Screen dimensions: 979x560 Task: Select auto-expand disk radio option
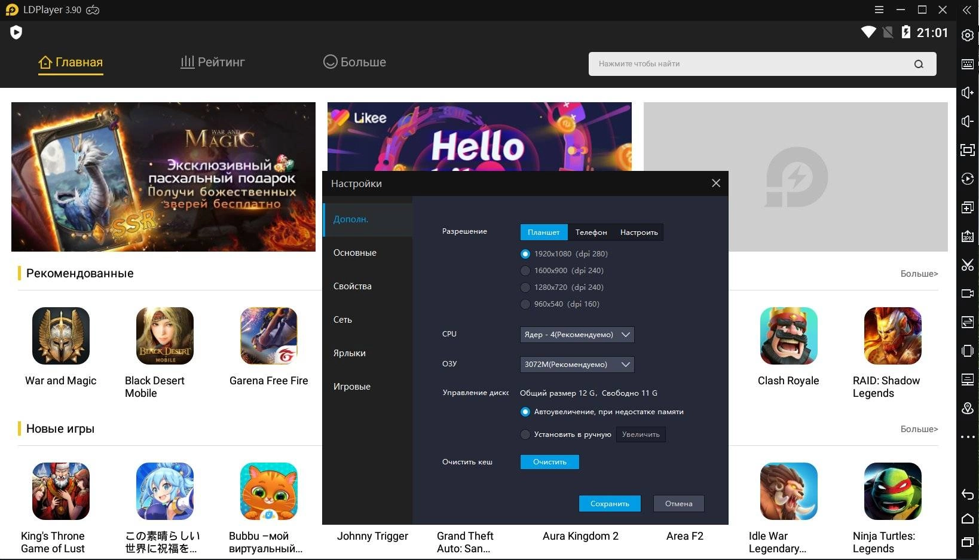[525, 412]
